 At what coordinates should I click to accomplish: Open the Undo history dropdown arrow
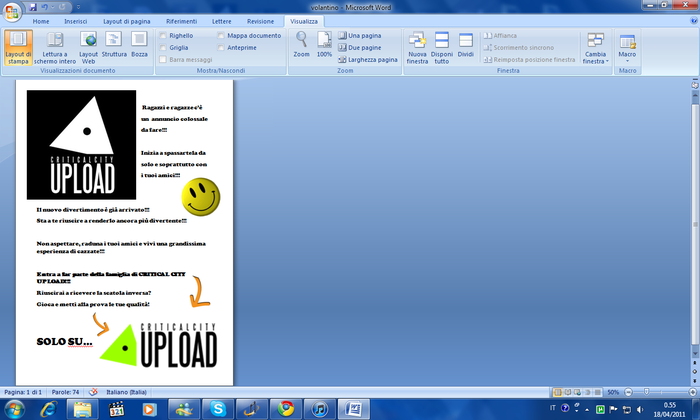coord(52,7)
